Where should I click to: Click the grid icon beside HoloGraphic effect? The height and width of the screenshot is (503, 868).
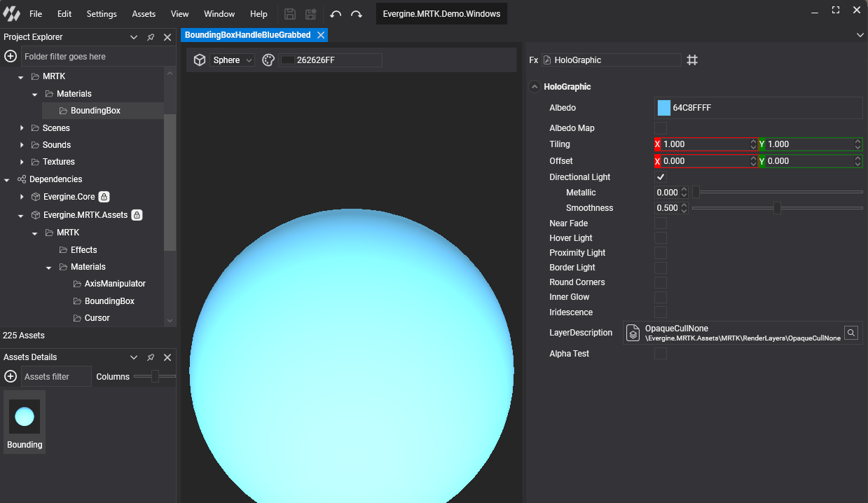coord(692,60)
